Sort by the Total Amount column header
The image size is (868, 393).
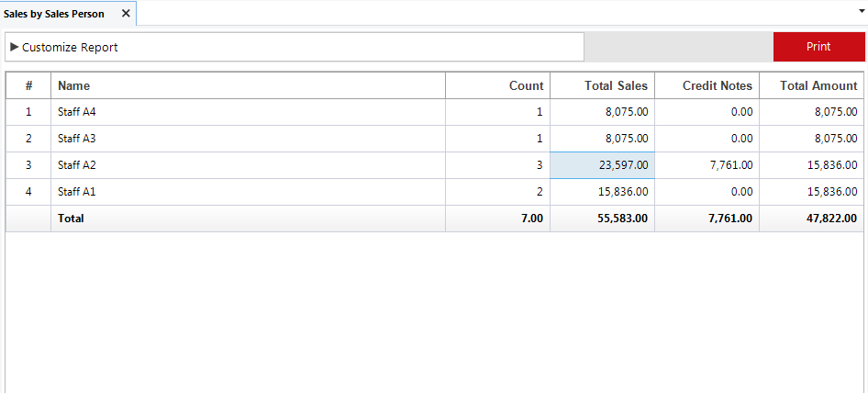tap(811, 85)
